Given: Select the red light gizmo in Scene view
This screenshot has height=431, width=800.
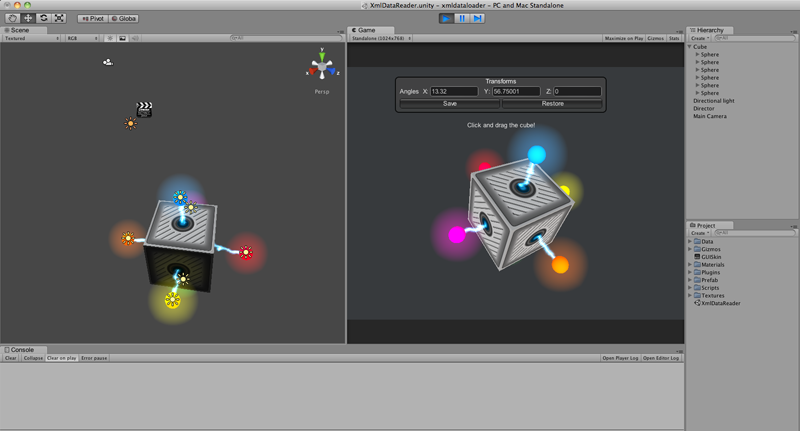Looking at the screenshot, I should click(x=246, y=252).
